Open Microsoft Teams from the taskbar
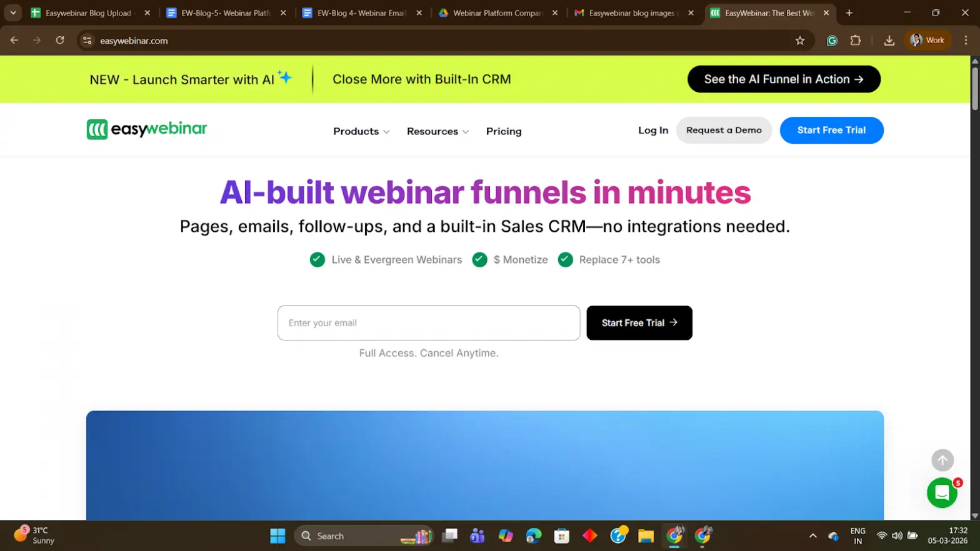 click(x=477, y=536)
